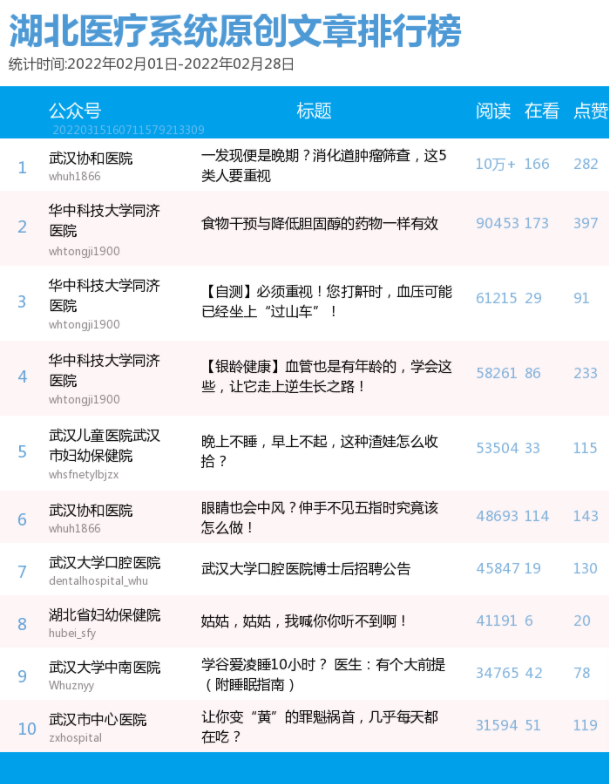Click the read count 90453

[x=498, y=223]
